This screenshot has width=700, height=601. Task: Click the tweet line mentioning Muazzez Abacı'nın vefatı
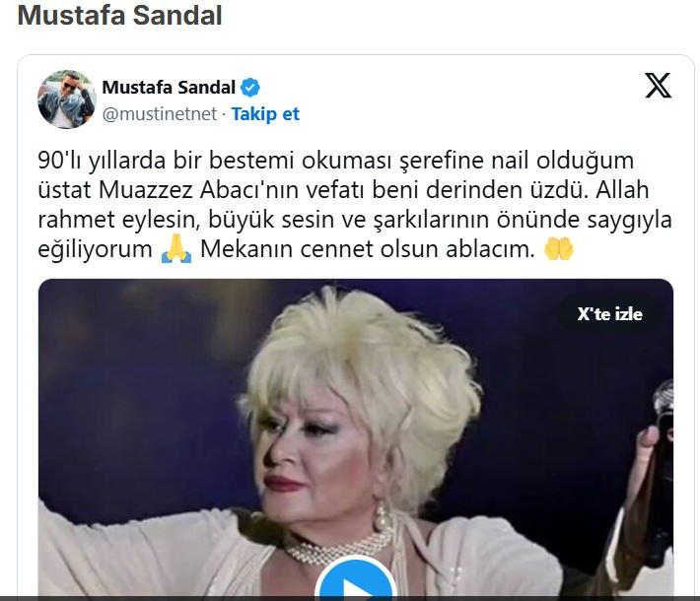343,189
